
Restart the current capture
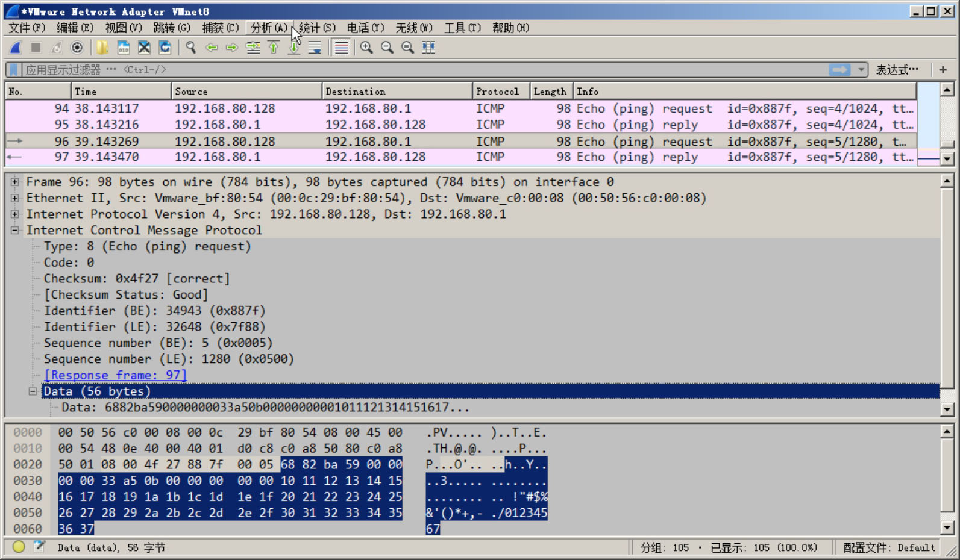tap(56, 48)
